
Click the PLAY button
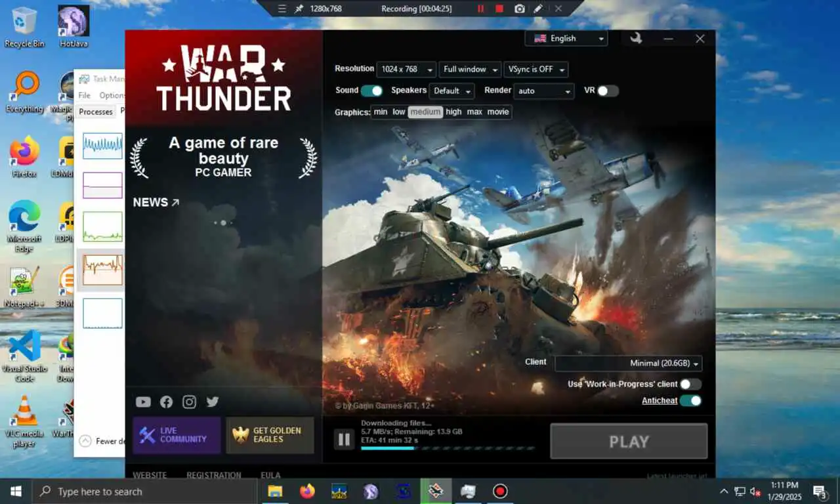629,441
